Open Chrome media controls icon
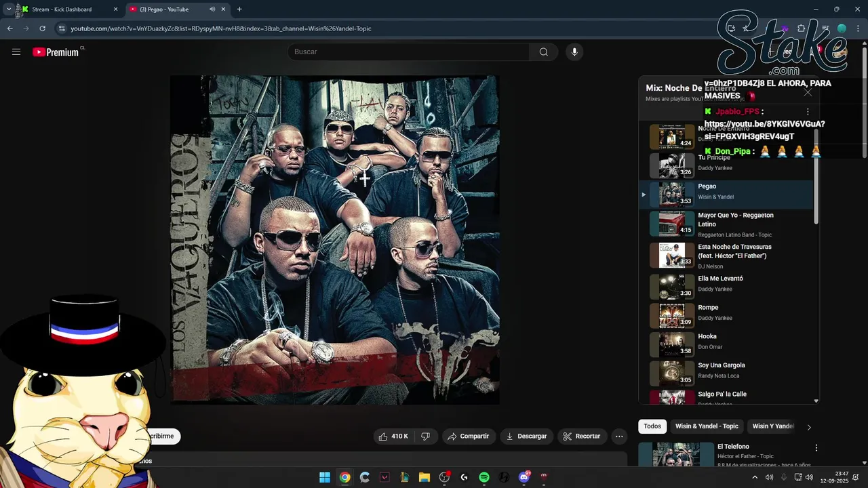Screen dimensions: 868x488 tap(825, 28)
